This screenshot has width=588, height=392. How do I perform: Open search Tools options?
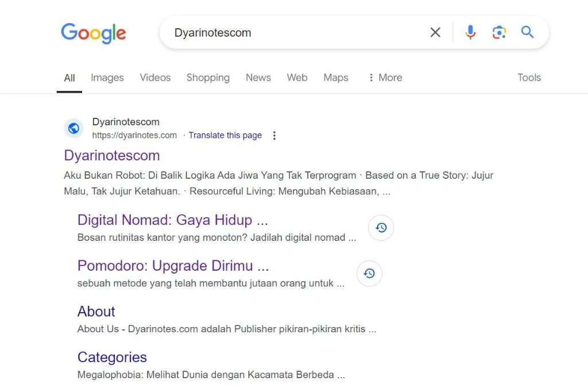(x=528, y=77)
